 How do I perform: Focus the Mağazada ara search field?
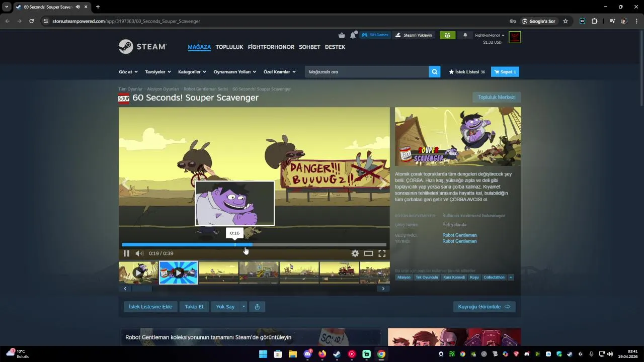(x=367, y=72)
